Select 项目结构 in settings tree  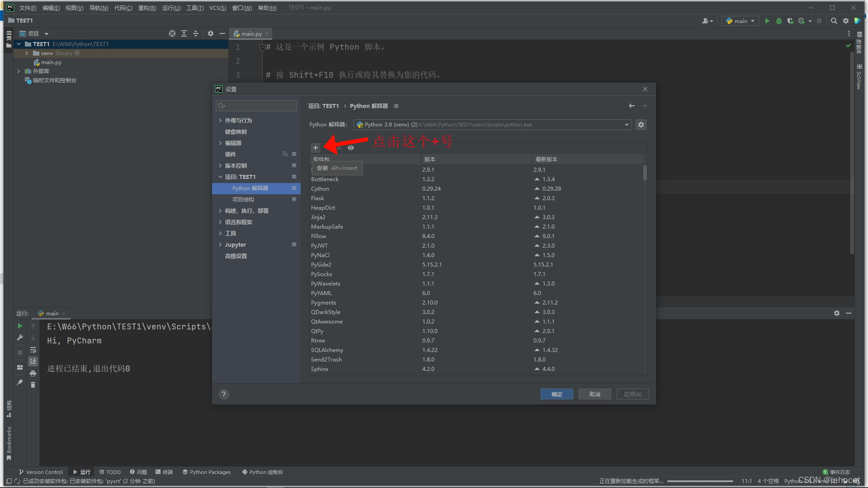click(x=243, y=199)
